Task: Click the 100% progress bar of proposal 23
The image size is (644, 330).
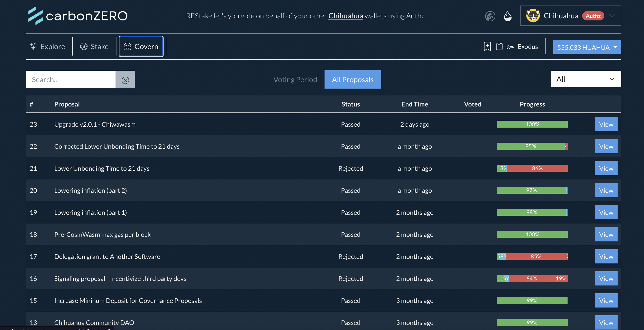Action: tap(532, 124)
